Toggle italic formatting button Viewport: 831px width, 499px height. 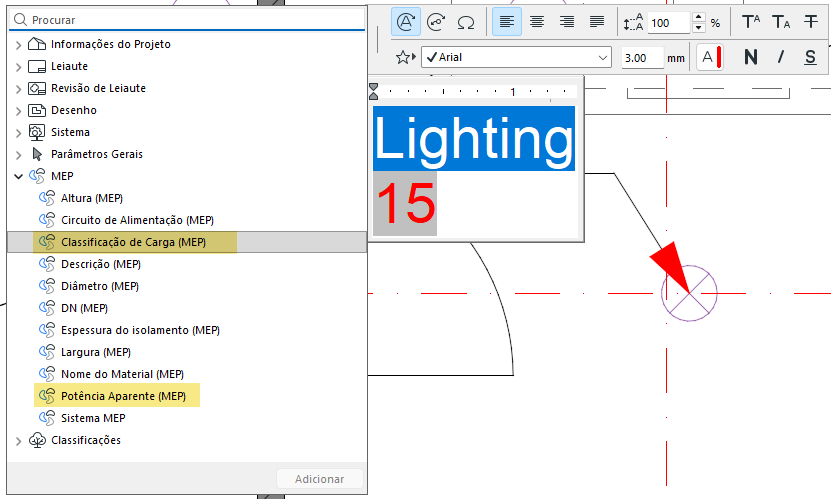(781, 57)
